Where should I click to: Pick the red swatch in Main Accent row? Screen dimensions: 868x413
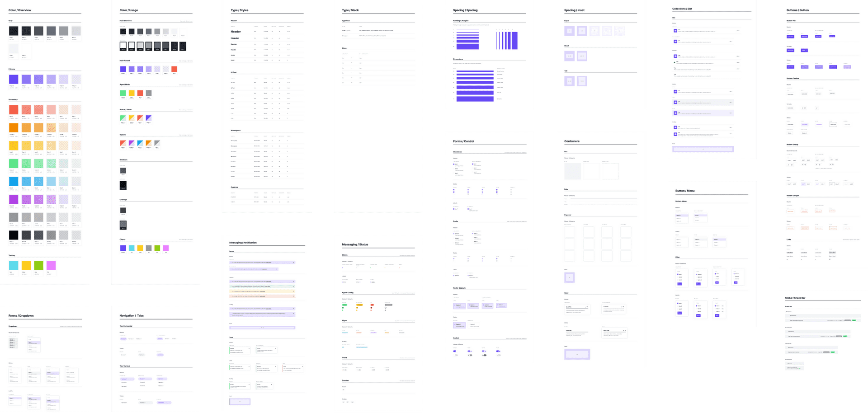pyautogui.click(x=175, y=69)
